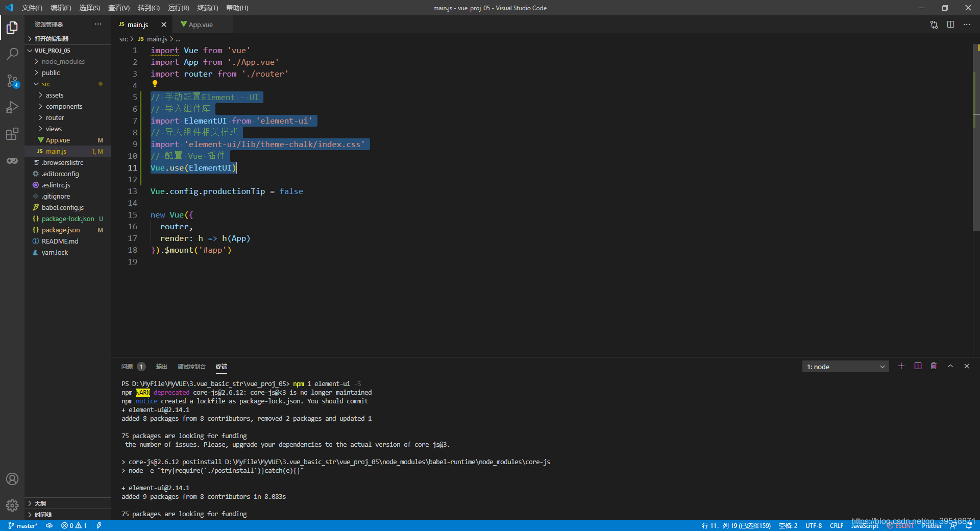Open the Accounts menu icon
This screenshot has height=531, width=980.
[12, 479]
